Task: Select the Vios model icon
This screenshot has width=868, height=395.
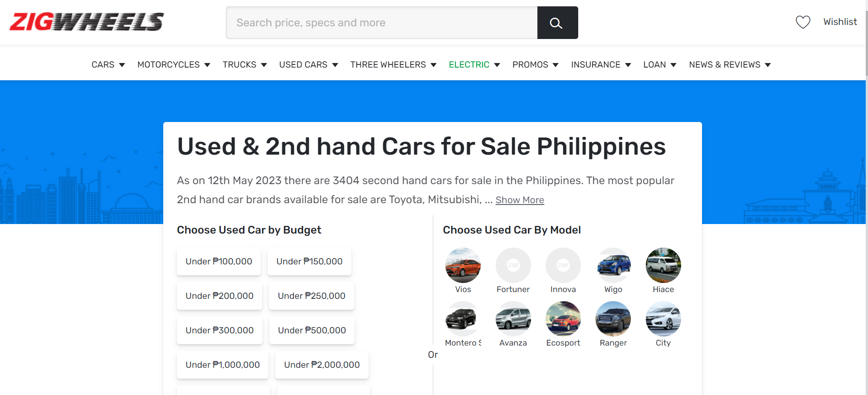Action: (x=463, y=265)
